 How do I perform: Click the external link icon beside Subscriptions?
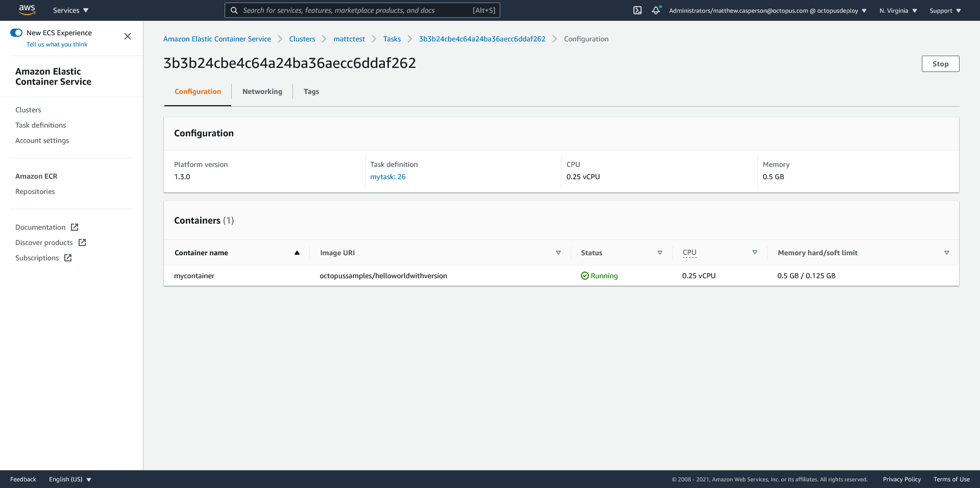(68, 258)
